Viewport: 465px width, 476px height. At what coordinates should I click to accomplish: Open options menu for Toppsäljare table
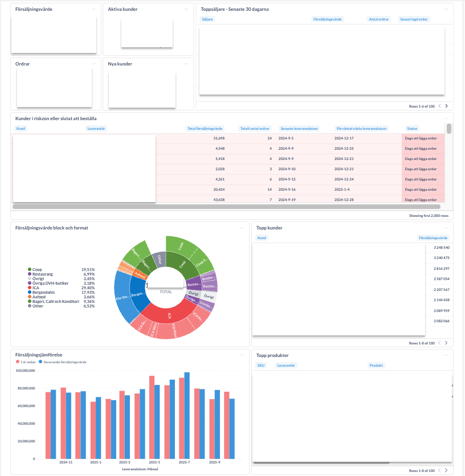coord(446,10)
